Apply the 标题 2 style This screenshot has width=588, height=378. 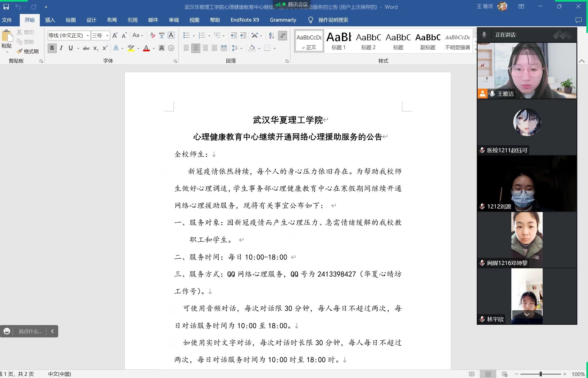[x=368, y=41]
